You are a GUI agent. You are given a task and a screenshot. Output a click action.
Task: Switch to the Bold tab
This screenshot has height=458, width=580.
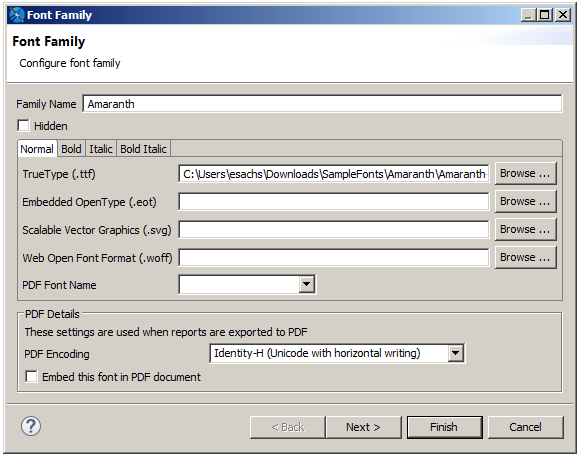[x=71, y=149]
